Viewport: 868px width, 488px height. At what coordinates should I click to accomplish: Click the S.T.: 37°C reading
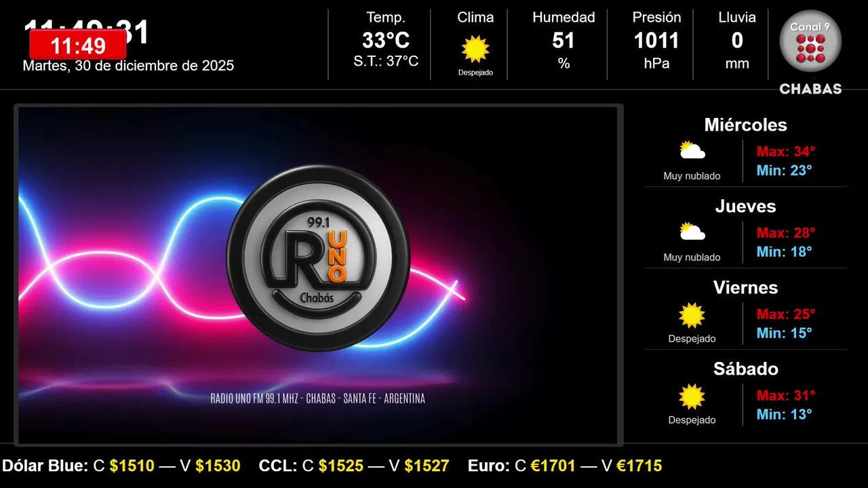(386, 61)
